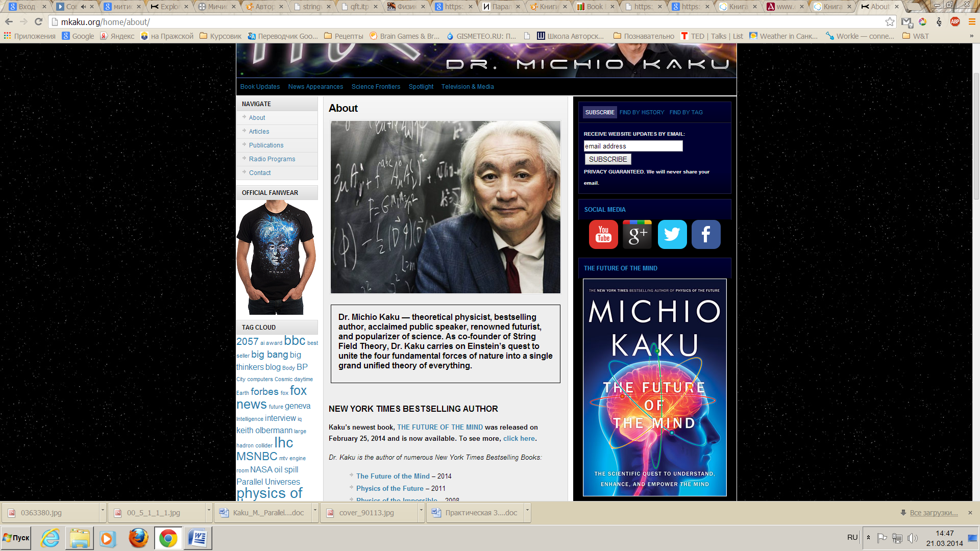Open the Google Plus social icon
980x551 pixels.
(x=637, y=234)
